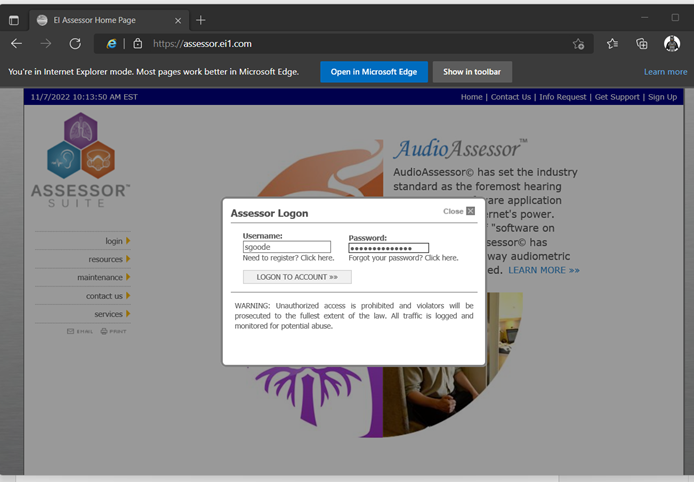Viewport: 694px width, 482px height.
Task: Click the resources sidebar text
Action: point(105,259)
